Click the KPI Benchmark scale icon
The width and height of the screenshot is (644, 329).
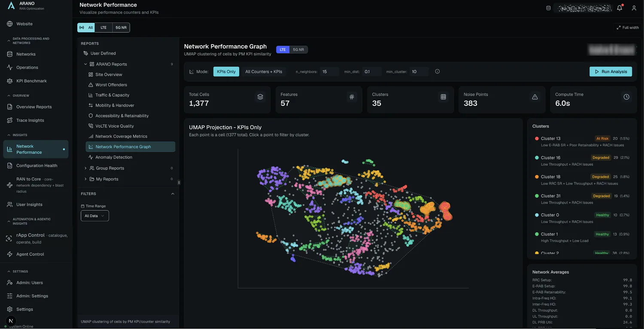[x=10, y=81]
